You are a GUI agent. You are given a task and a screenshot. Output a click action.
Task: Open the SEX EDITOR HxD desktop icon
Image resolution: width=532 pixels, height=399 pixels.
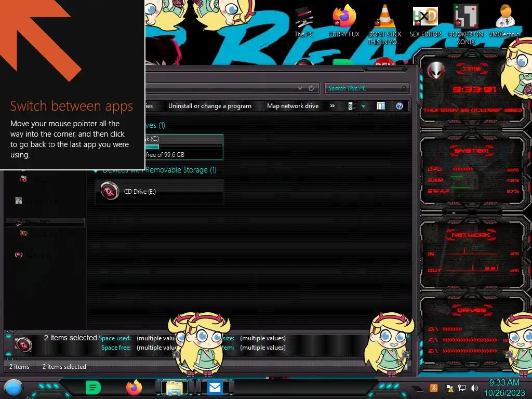pyautogui.click(x=425, y=21)
